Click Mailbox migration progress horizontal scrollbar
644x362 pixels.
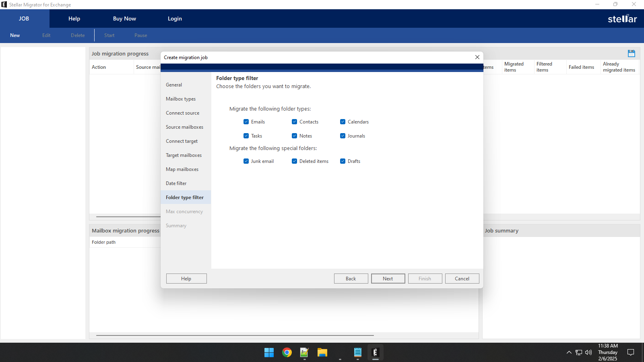click(x=235, y=335)
